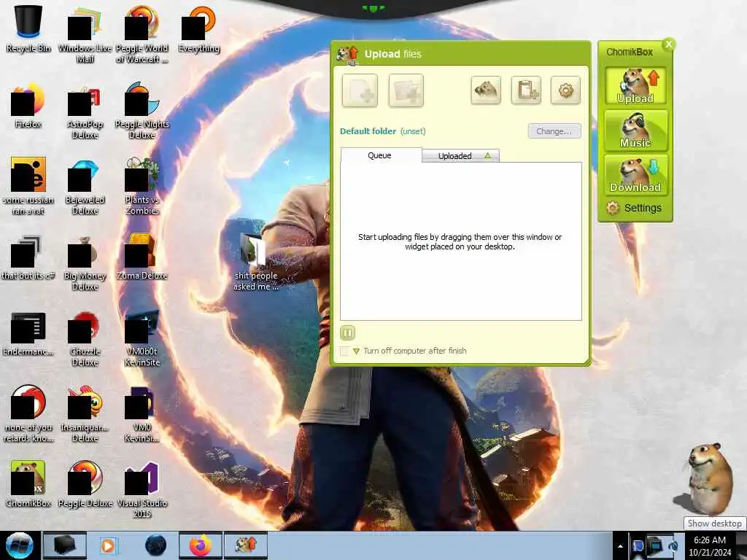This screenshot has width=747, height=560.
Task: Open upload settings via the gear toolbar button
Action: click(x=565, y=90)
